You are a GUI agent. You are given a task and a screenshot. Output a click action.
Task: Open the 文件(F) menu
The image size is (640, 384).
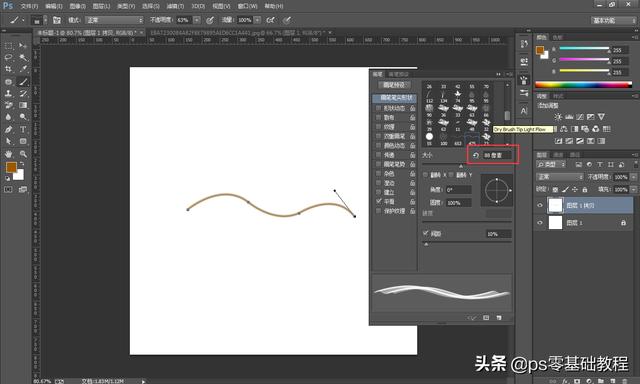(x=29, y=6)
